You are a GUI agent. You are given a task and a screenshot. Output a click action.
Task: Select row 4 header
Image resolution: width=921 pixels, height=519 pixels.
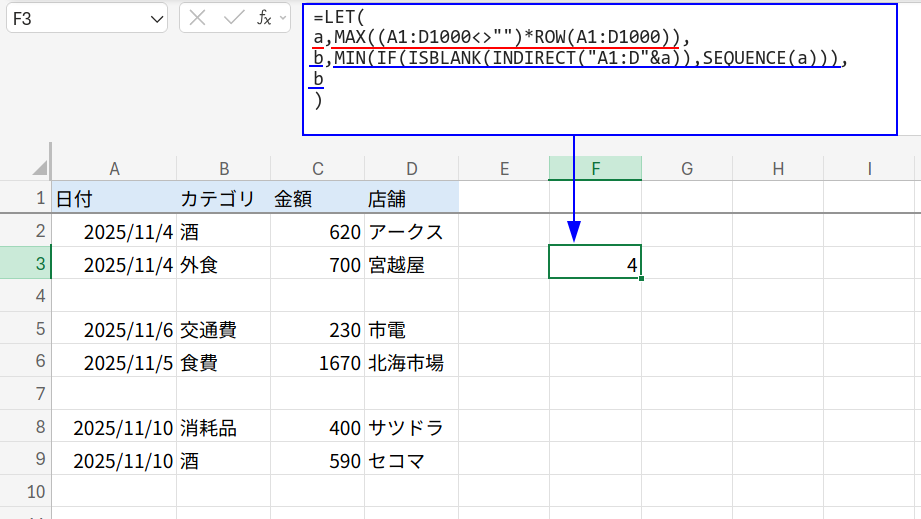[x=26, y=295]
